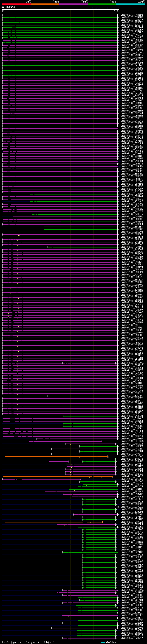Open hit UniRef100_B8C1A4
Image resolution: width=147 pixels, height=644 pixels.
pos(132,28)
